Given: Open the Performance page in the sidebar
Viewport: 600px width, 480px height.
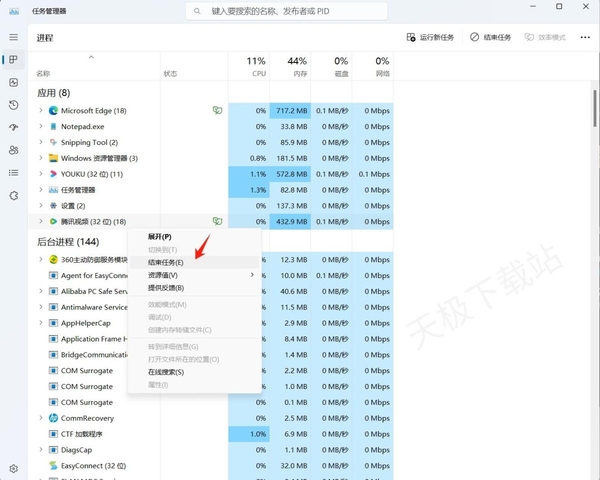Looking at the screenshot, I should [x=13, y=82].
